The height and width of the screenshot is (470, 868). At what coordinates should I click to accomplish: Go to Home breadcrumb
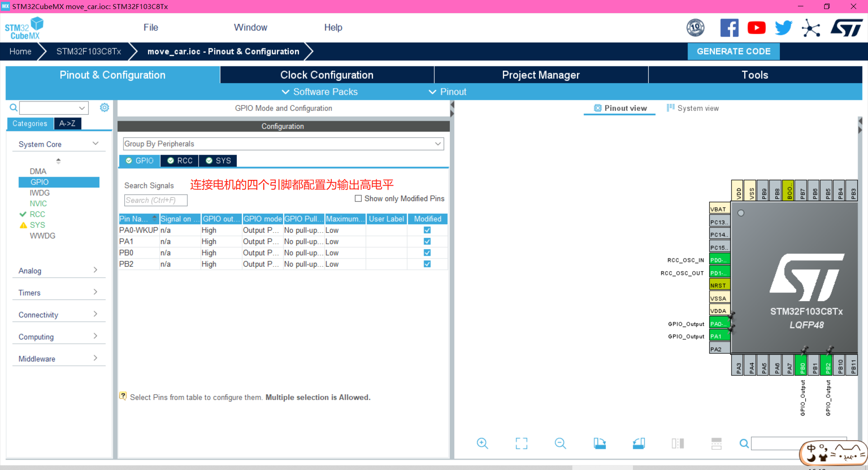pyautogui.click(x=20, y=52)
